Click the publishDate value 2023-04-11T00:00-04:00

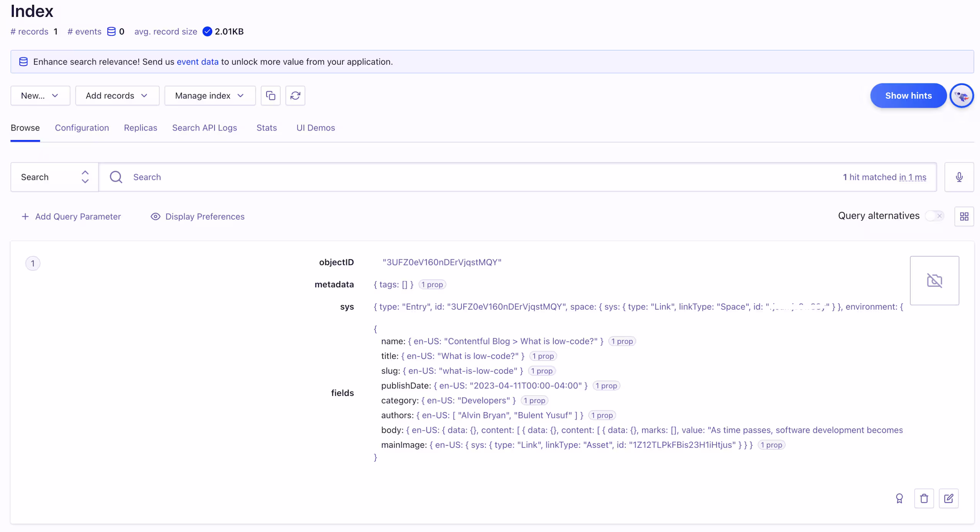click(x=526, y=385)
